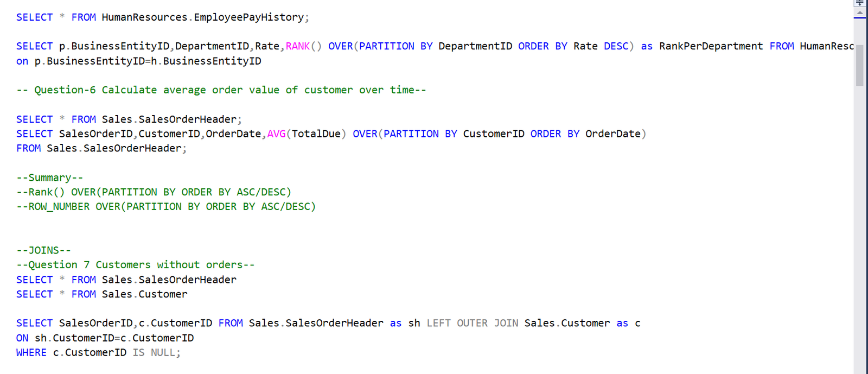Screen dimensions: 868x374
Task: Click the DESC keyword in RANK query
Action: [x=616, y=46]
